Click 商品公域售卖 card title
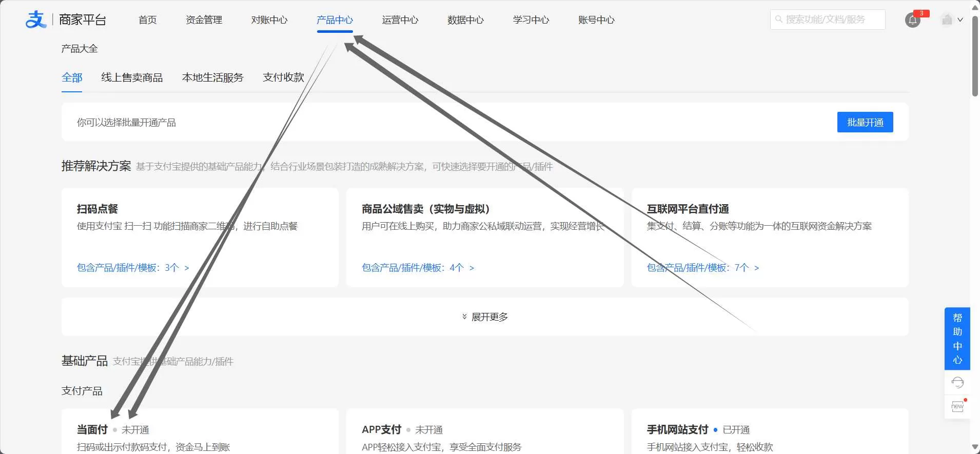The width and height of the screenshot is (980, 454). coord(426,209)
